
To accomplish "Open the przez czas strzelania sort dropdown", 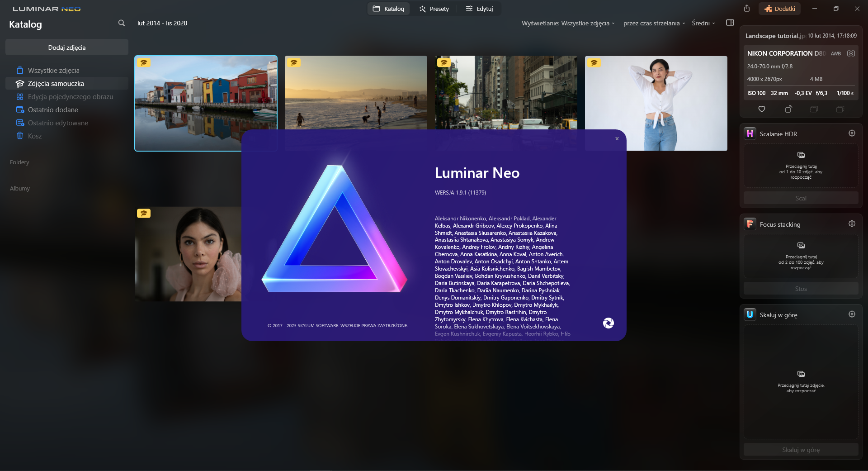I will pyautogui.click(x=654, y=23).
